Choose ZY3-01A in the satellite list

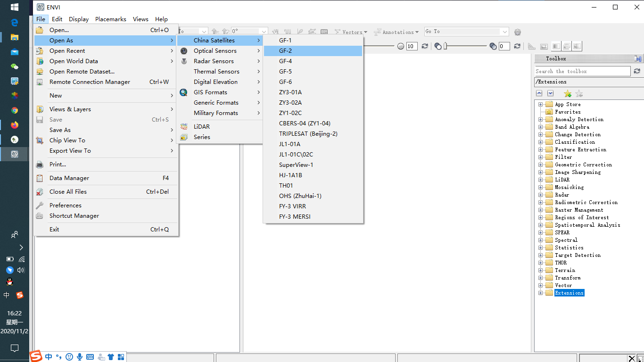313,92
